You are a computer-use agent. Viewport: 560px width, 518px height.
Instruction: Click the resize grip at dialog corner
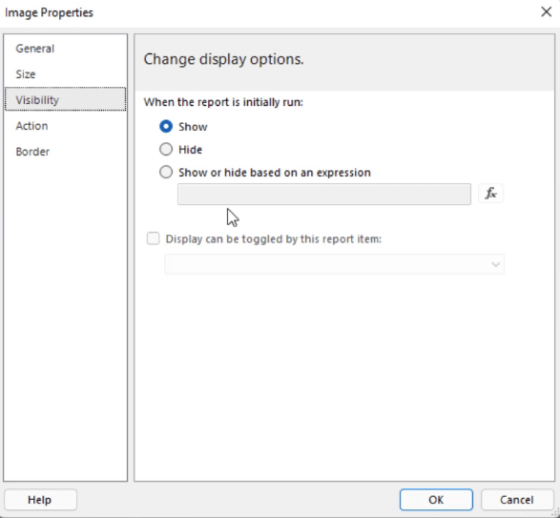(x=556, y=514)
